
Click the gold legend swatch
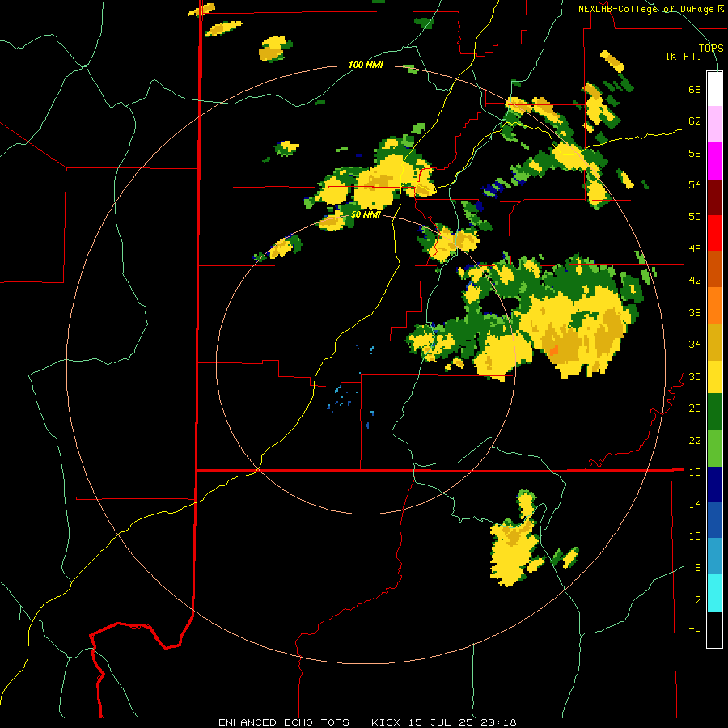(714, 341)
